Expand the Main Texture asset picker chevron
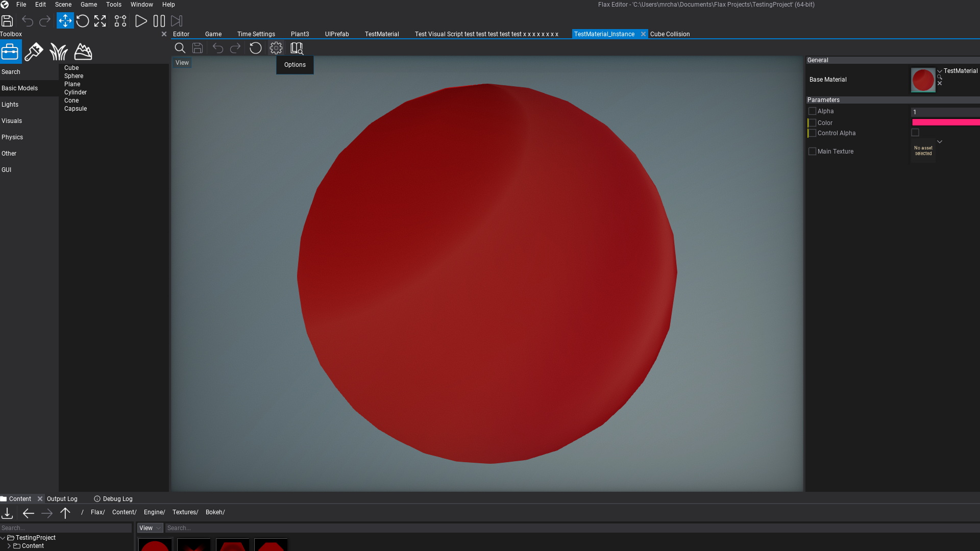 point(939,141)
